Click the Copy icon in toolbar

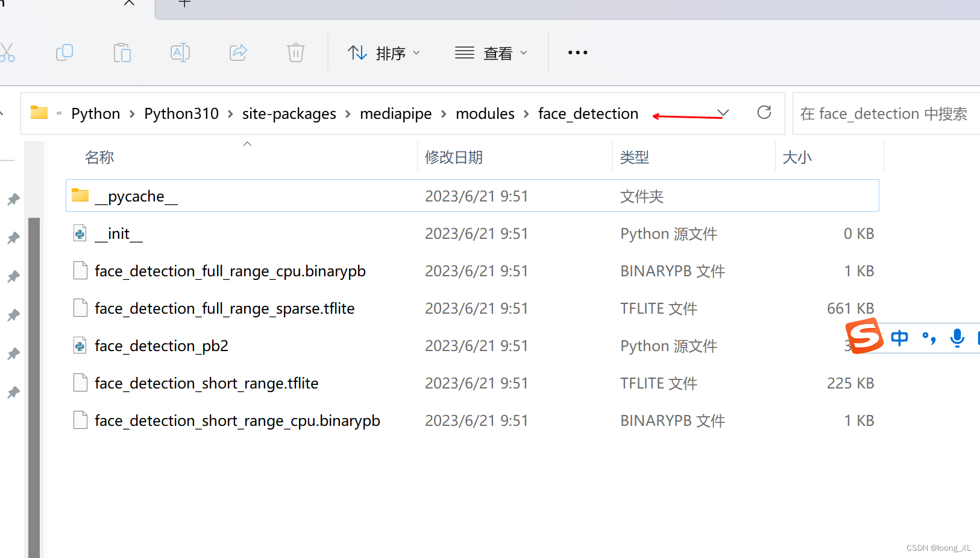coord(64,53)
